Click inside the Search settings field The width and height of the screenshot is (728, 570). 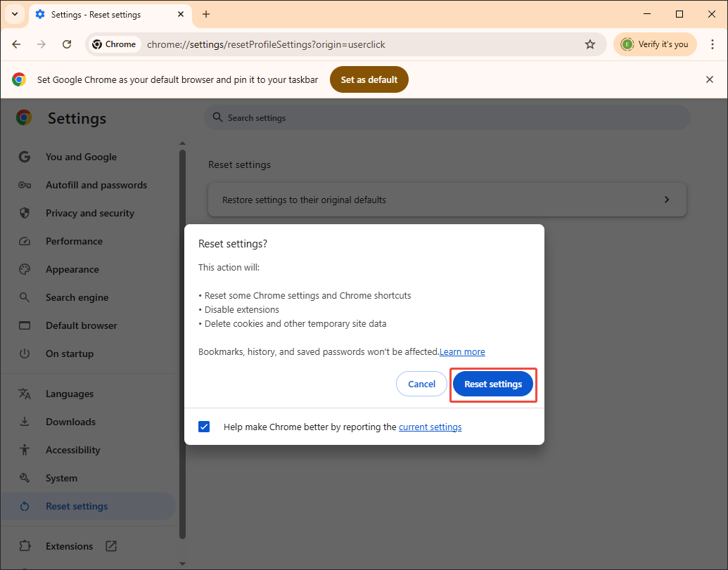tap(447, 117)
